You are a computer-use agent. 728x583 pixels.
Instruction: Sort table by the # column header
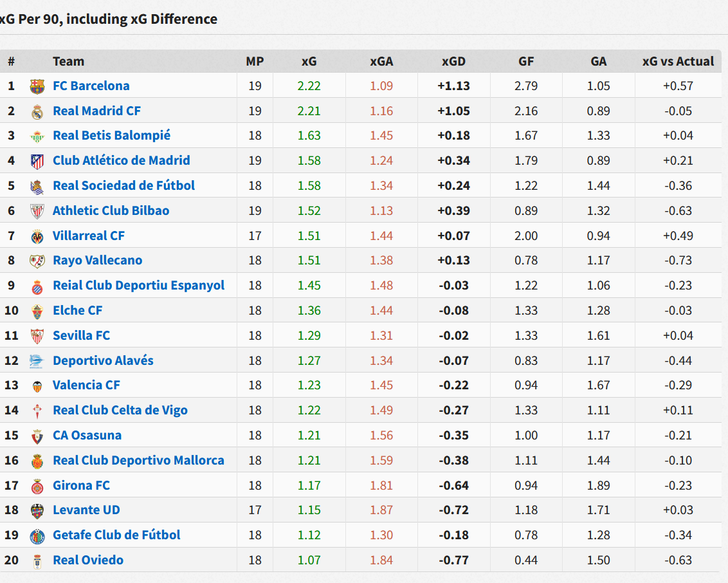tap(11, 61)
